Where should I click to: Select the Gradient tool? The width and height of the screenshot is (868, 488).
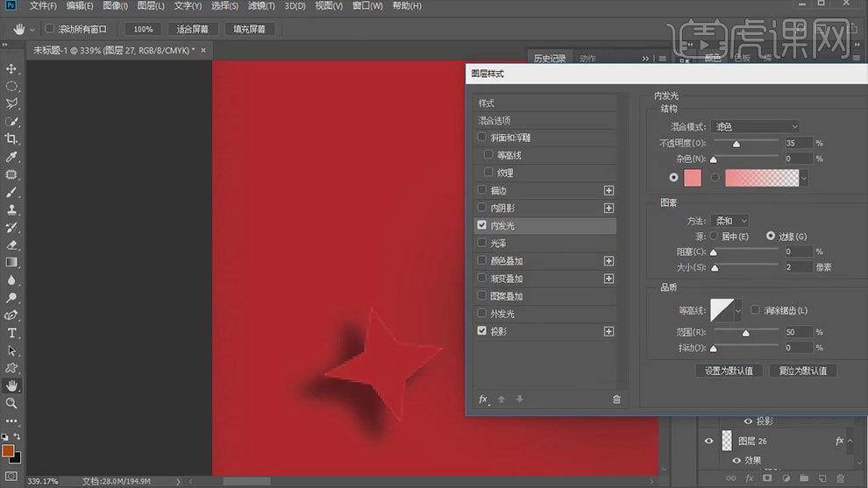(11, 262)
